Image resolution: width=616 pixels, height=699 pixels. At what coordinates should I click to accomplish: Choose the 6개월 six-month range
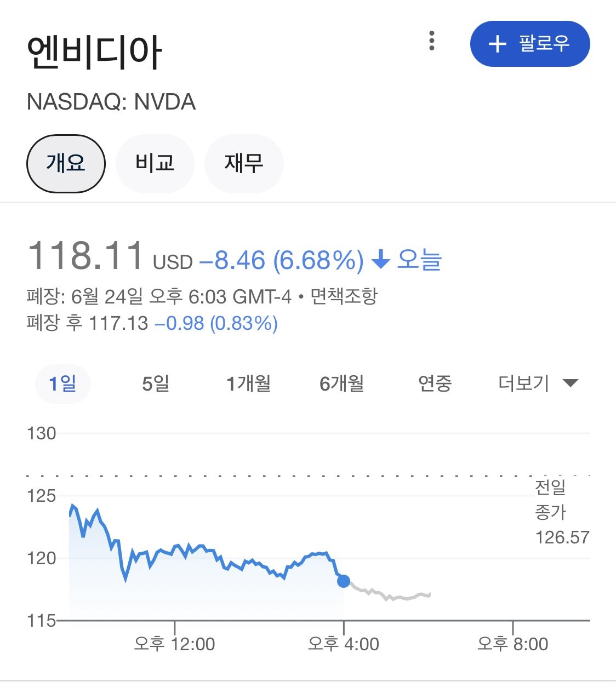(342, 383)
